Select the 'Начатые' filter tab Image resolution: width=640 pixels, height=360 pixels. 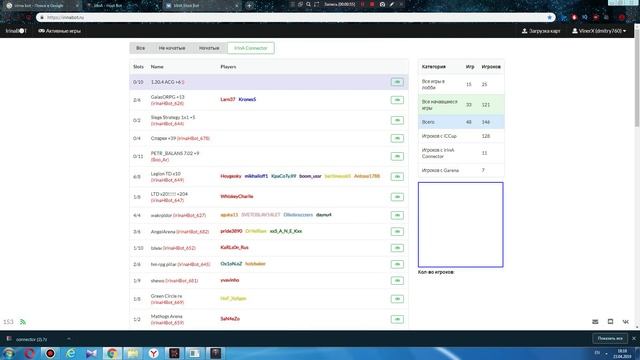[209, 48]
